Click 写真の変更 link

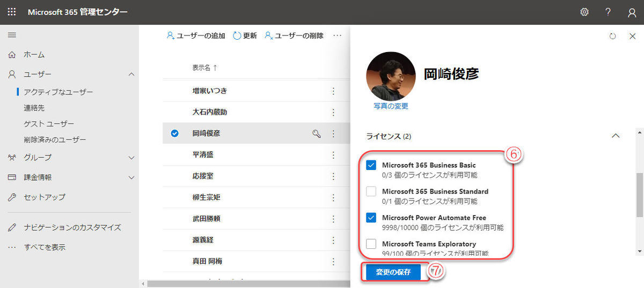pyautogui.click(x=391, y=106)
